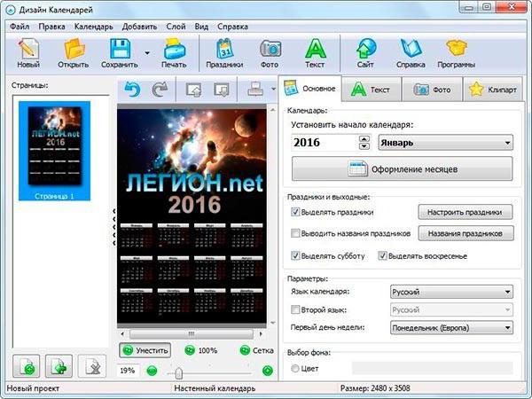Click the canvas horizontal scrollbar
The width and height of the screenshot is (532, 399).
tap(192, 334)
